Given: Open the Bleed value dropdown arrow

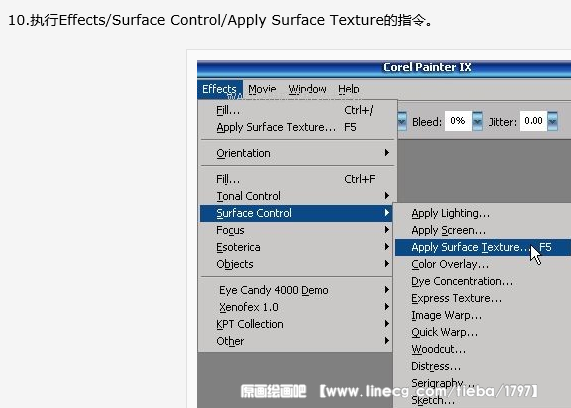Looking at the screenshot, I should [477, 121].
